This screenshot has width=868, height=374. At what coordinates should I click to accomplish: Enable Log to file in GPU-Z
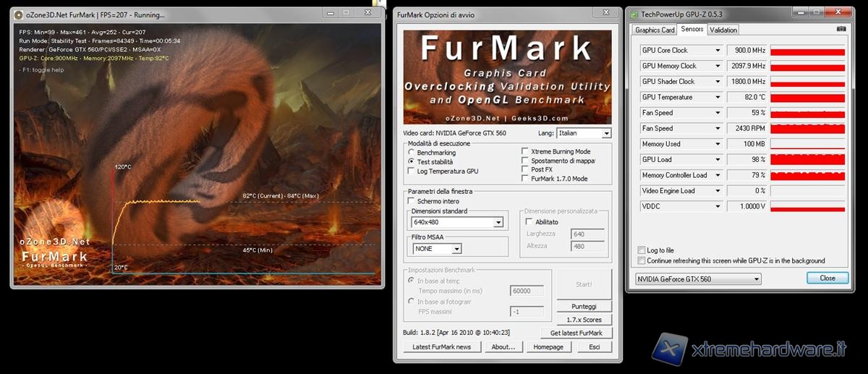(x=642, y=250)
